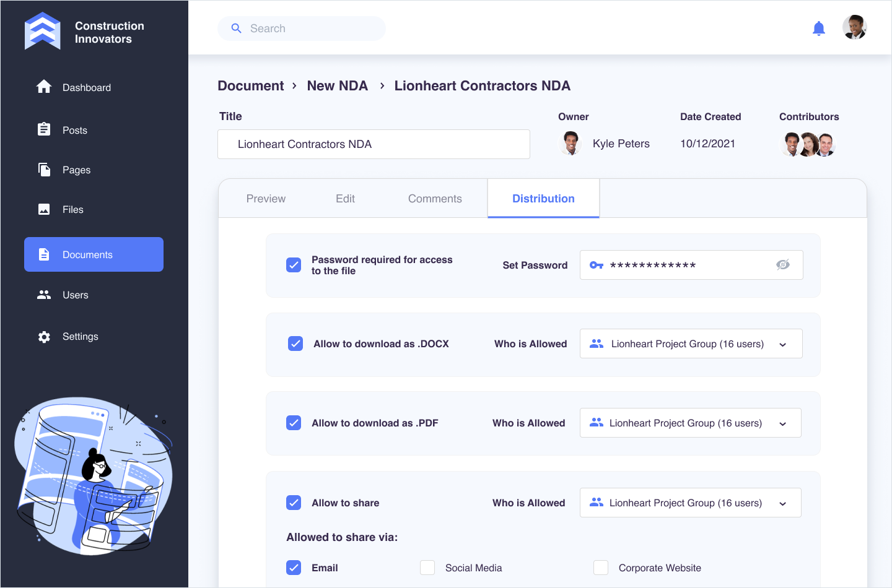
Task: Go to New NDA breadcrumb link
Action: tap(337, 85)
